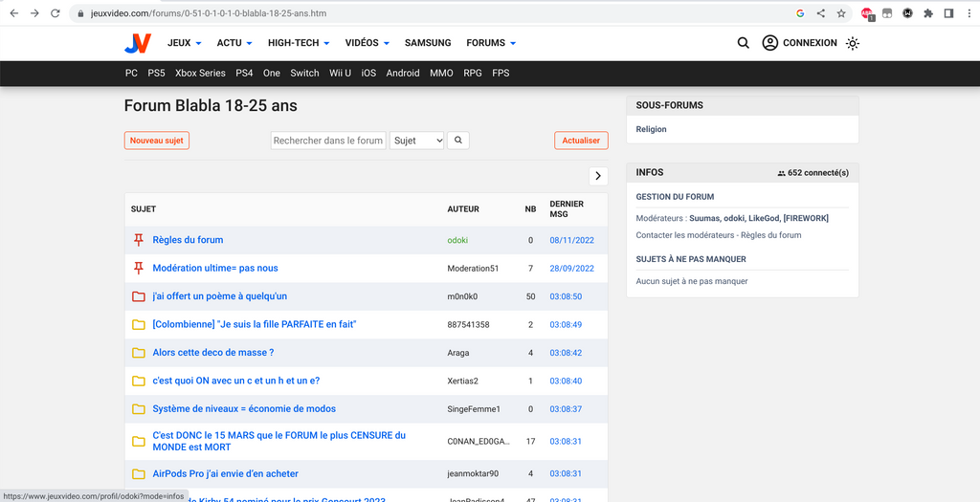The width and height of the screenshot is (980, 502).
Task: Click the Nouveau sujet button
Action: click(157, 141)
